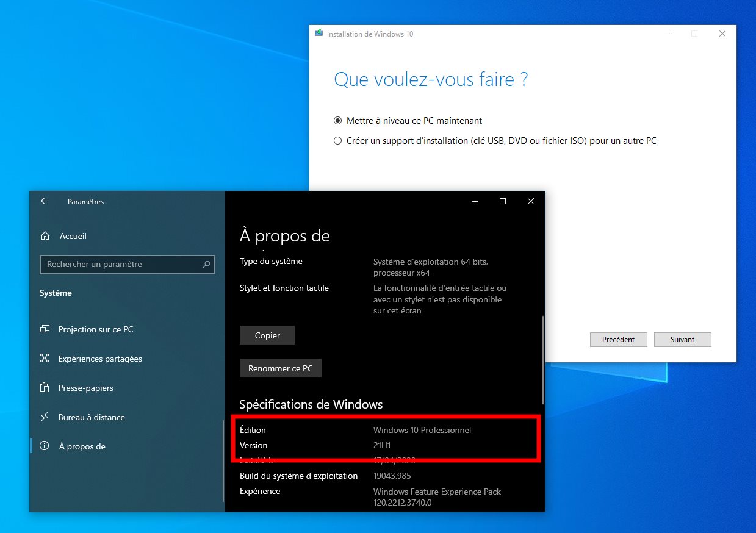Minimize the Windows 10 installer window
Image resolution: width=756 pixels, height=533 pixels.
[x=666, y=34]
